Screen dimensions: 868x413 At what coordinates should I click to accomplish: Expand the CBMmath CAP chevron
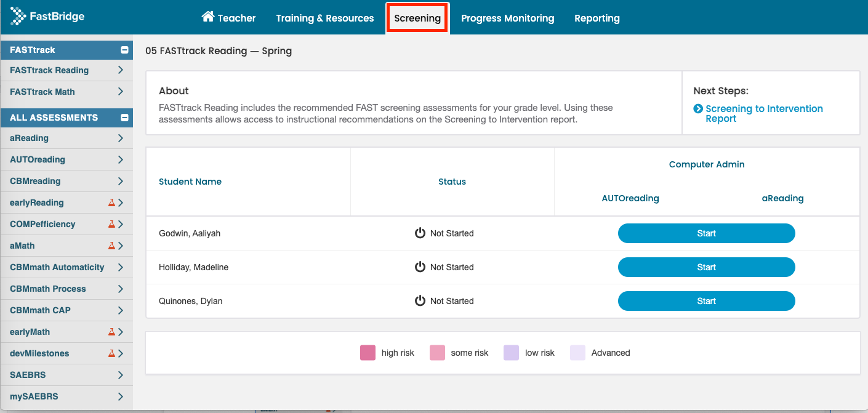pos(121,310)
